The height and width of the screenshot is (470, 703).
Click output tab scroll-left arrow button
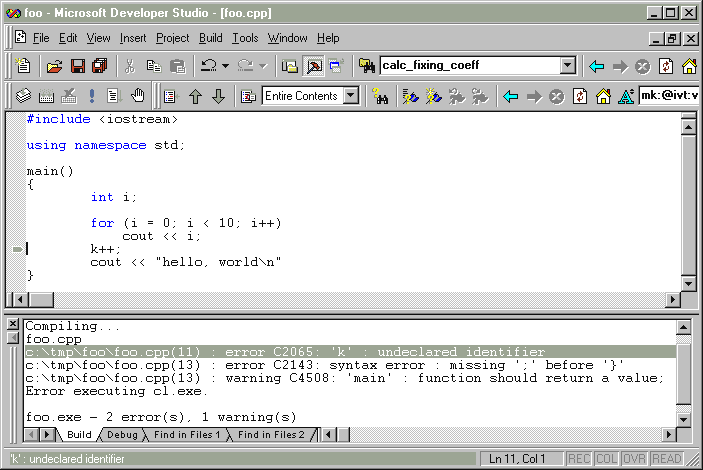coord(31,435)
